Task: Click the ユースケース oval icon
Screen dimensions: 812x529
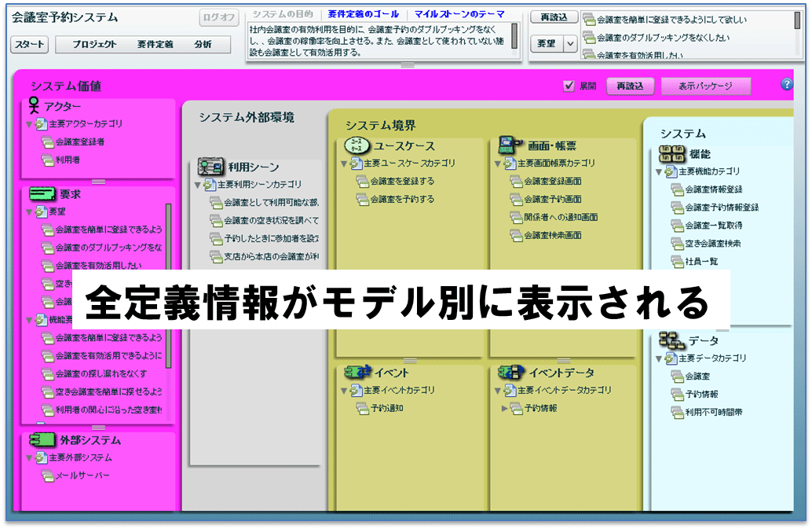Action: pos(357,145)
